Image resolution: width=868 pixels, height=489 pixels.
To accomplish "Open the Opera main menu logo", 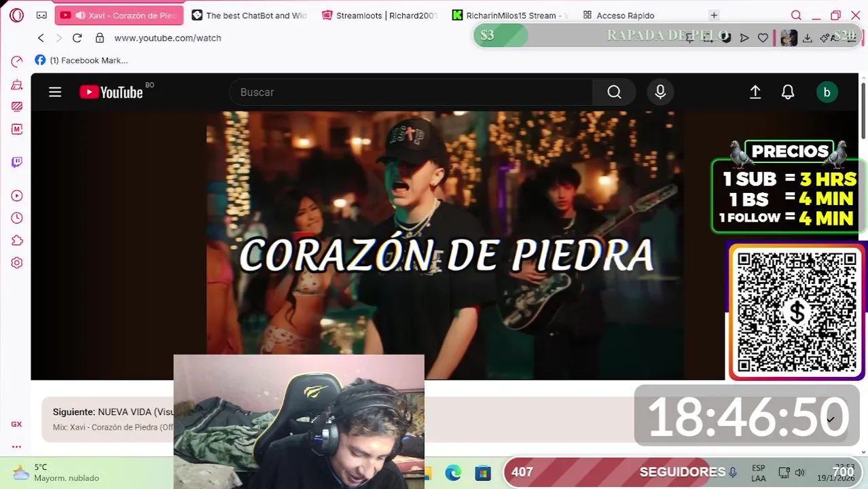I will [17, 15].
